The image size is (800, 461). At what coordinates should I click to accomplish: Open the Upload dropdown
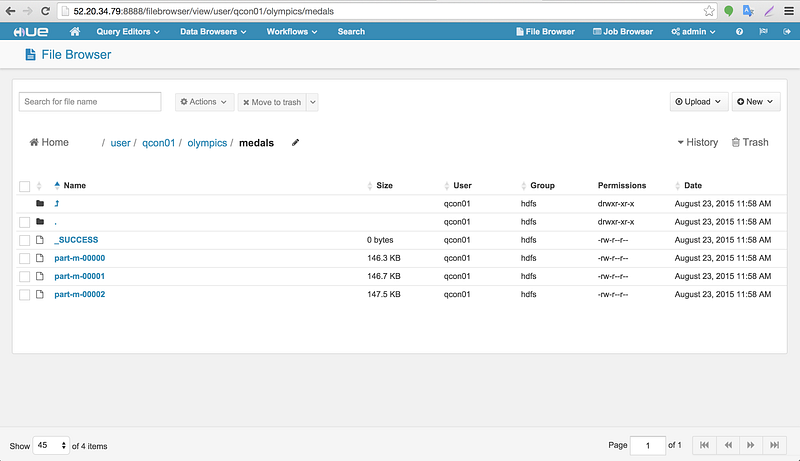(x=698, y=101)
